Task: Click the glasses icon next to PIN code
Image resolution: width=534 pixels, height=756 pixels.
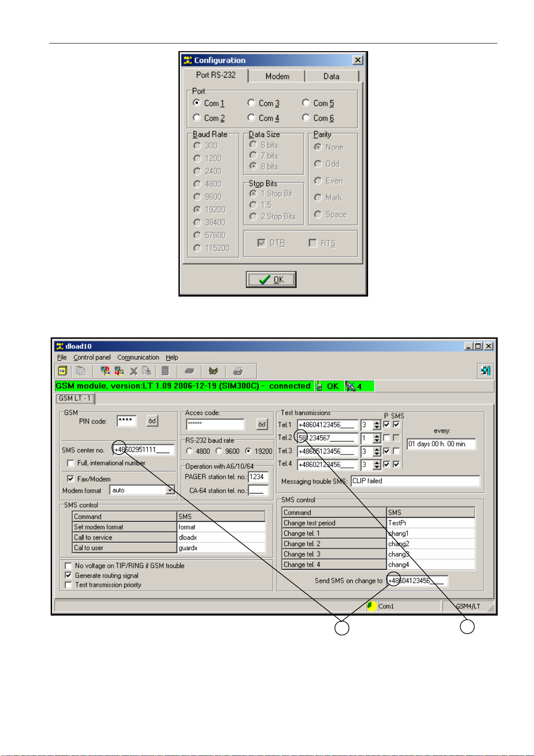Action: [x=152, y=421]
